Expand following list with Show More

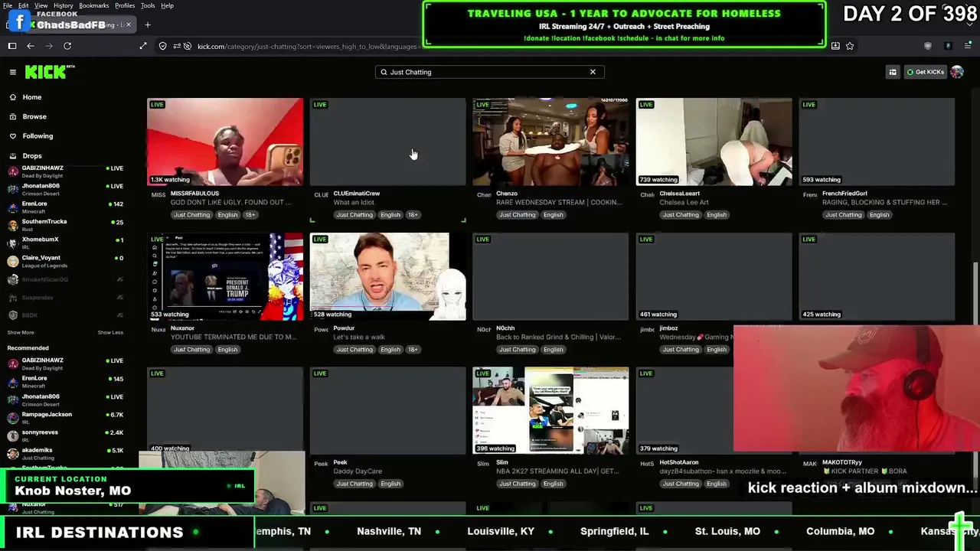pos(21,332)
